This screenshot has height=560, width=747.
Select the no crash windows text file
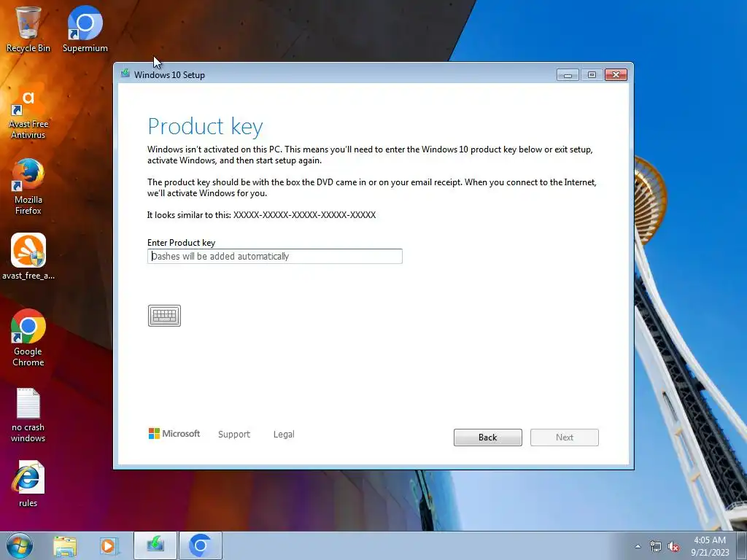(x=28, y=415)
